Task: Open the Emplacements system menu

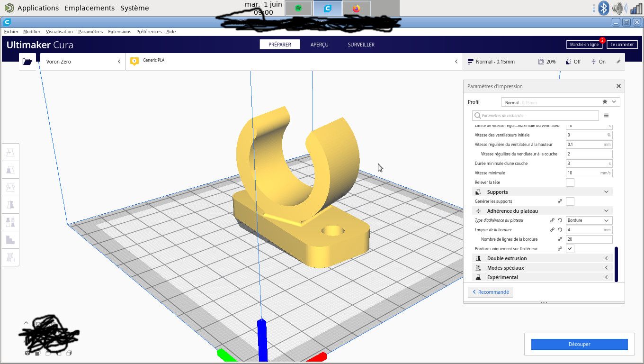Action: pos(89,8)
